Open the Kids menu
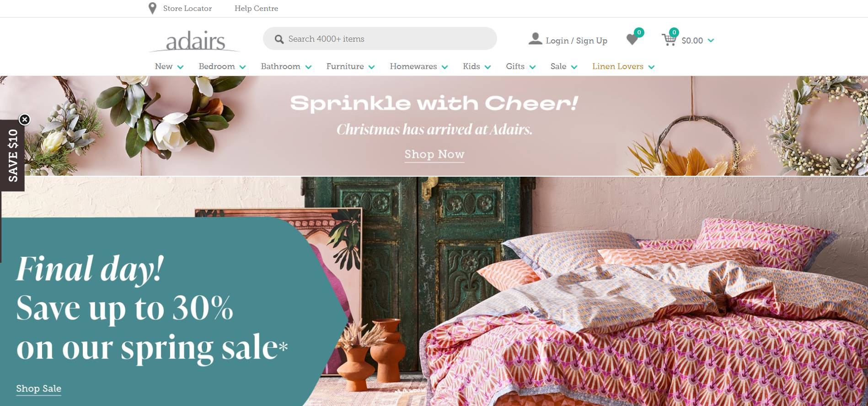The width and height of the screenshot is (868, 406). point(471,66)
